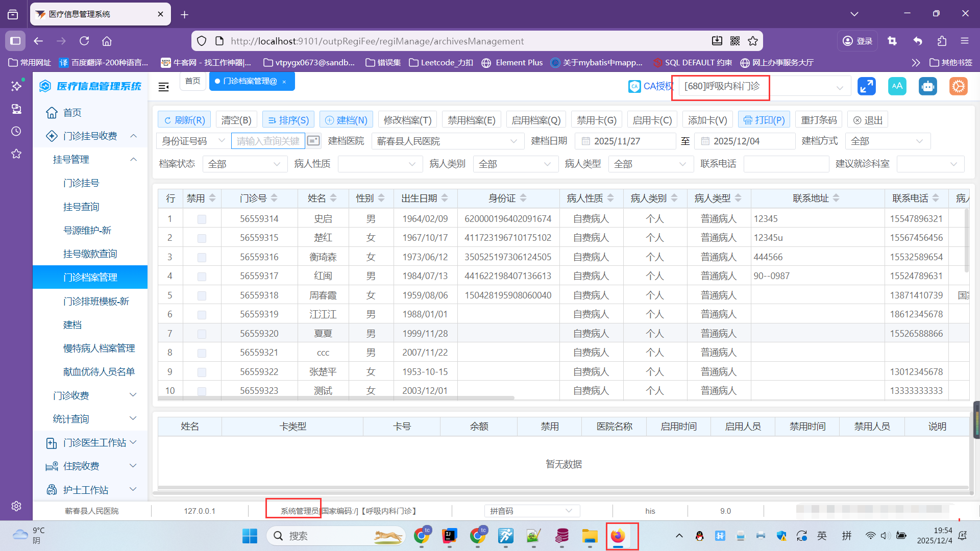Open the orange settings gear icon
This screenshot has height=551, width=980.
click(959, 86)
